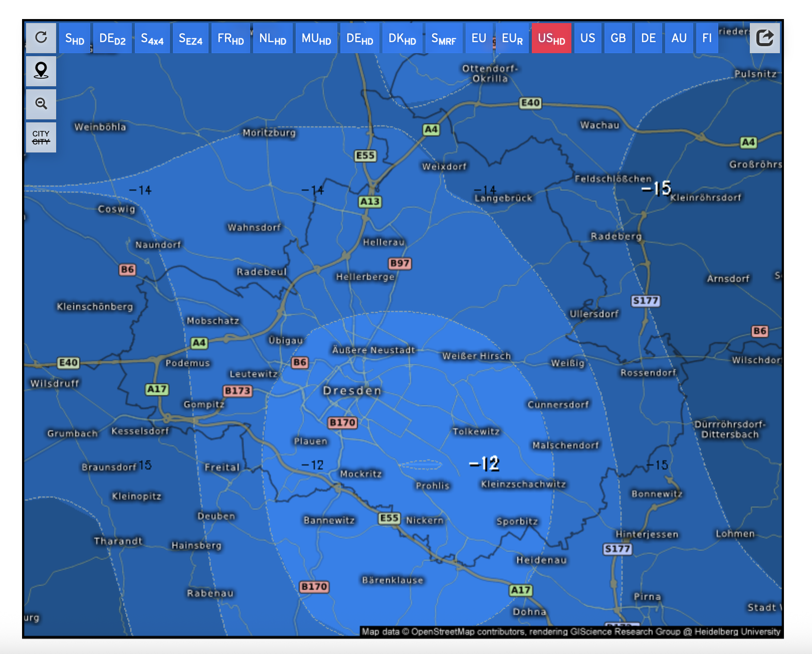Select the SHD model tab
The height and width of the screenshot is (654, 812).
click(x=75, y=39)
